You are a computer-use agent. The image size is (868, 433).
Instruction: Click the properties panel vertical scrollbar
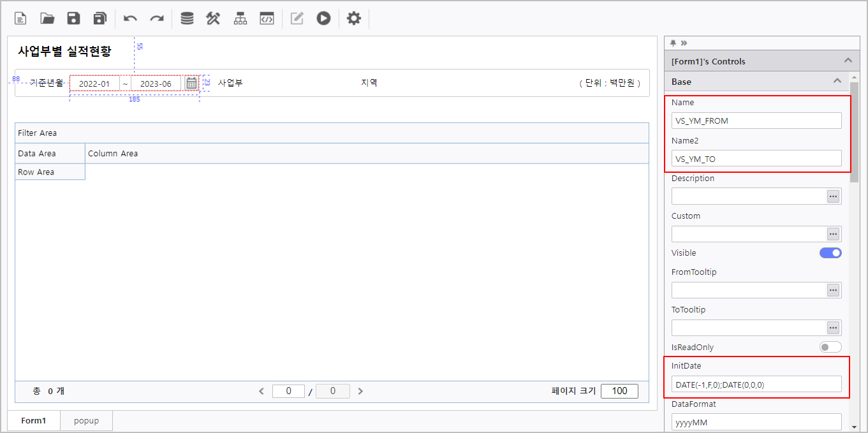pos(854,134)
